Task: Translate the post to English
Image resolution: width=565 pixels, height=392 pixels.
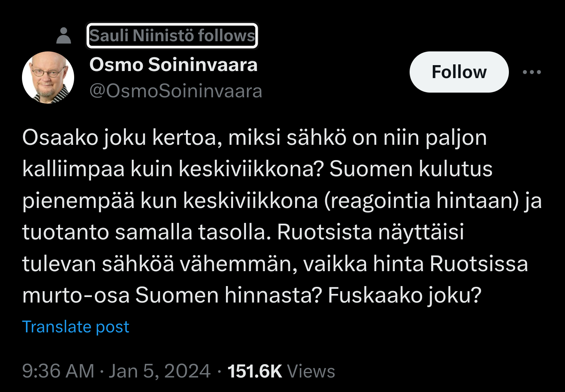Action: click(76, 327)
